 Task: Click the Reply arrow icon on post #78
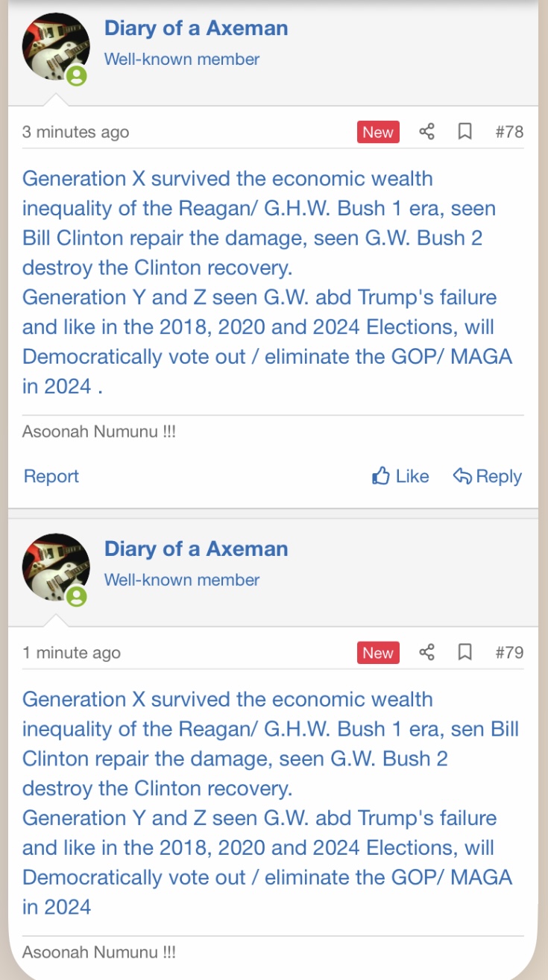tap(462, 476)
